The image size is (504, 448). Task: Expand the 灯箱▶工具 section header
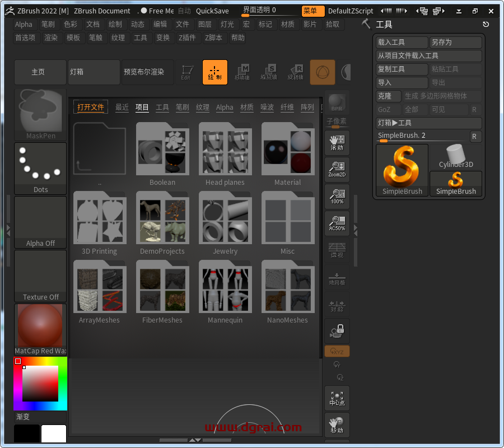[x=428, y=123]
